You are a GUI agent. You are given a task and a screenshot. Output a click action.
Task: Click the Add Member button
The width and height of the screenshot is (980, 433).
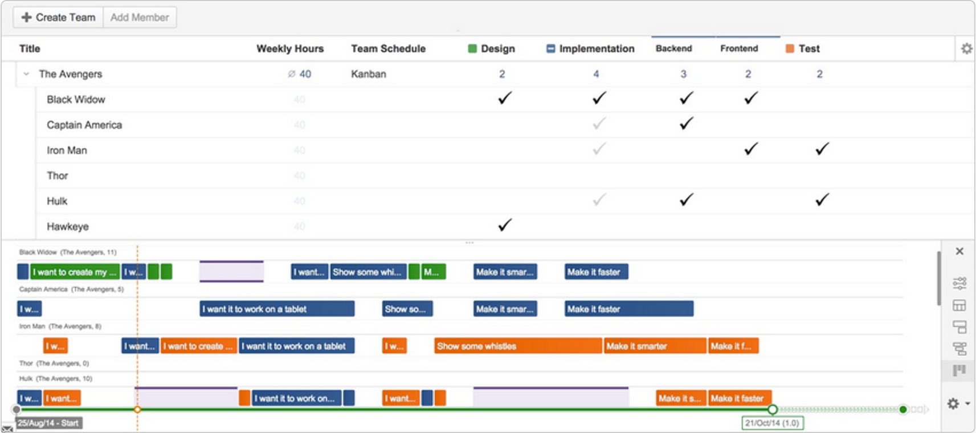(140, 17)
